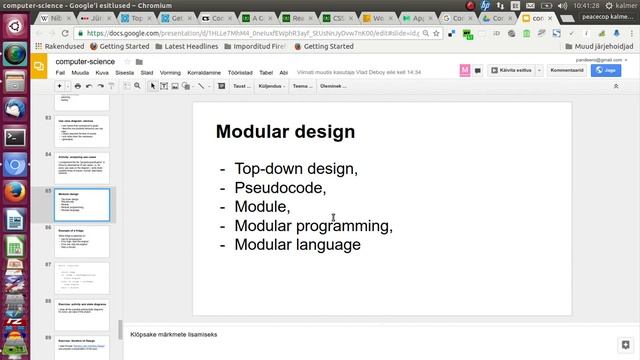This screenshot has height=360, width=640.
Task: Open the Slaid menu
Action: [x=147, y=73]
